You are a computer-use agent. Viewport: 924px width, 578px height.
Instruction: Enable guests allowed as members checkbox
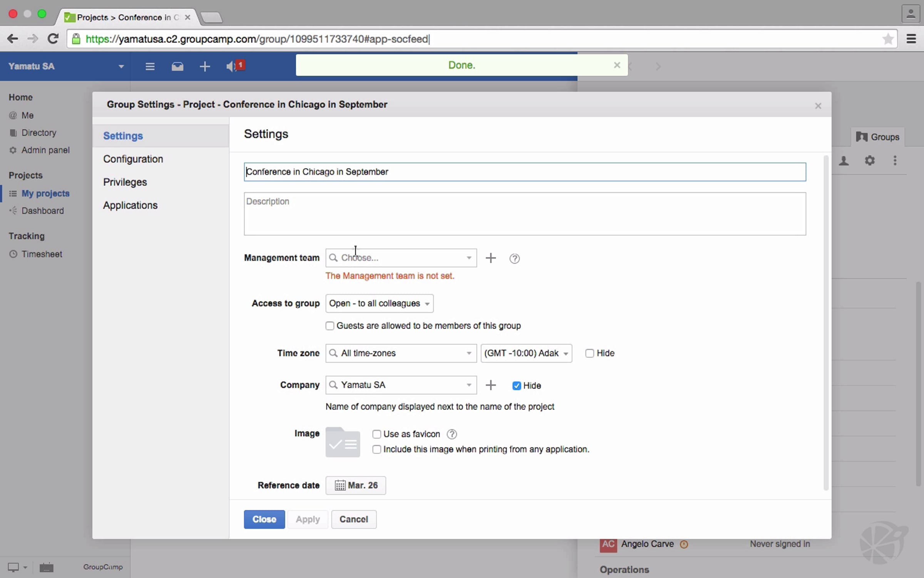click(x=330, y=326)
